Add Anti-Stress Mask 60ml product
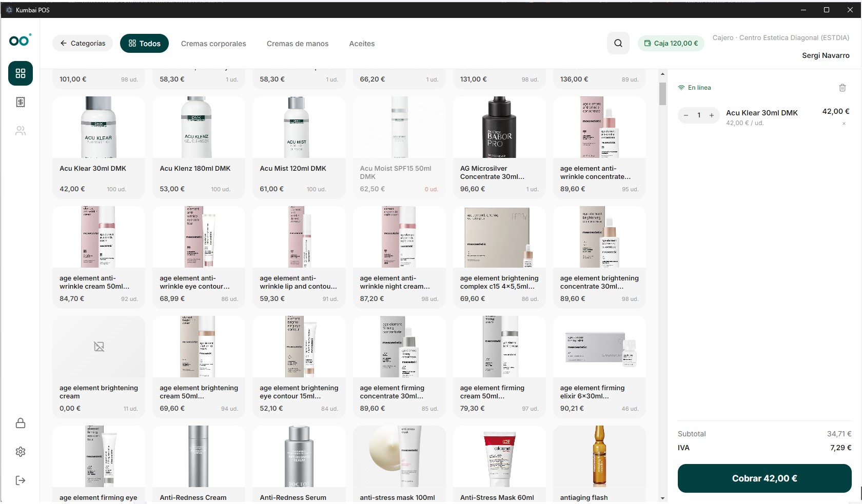 (x=499, y=464)
